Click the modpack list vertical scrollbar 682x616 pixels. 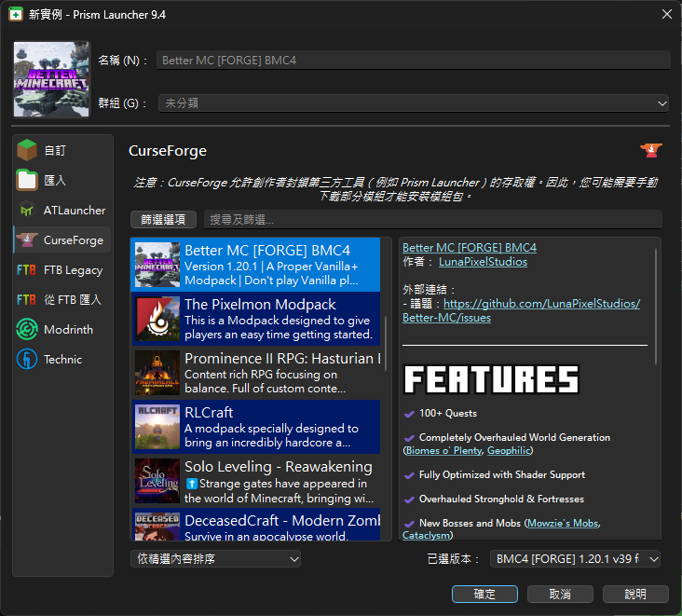point(387,331)
